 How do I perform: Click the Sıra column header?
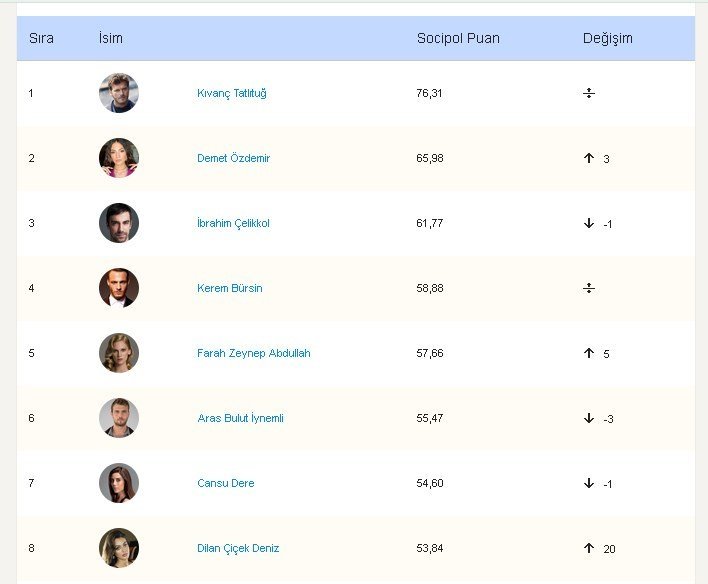(x=41, y=38)
